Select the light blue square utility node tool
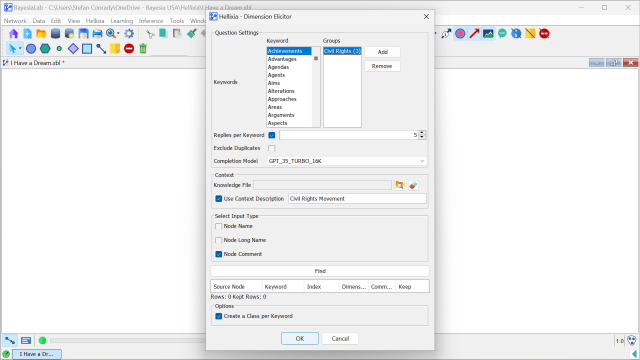Screen dimensions: 640x360 pos(87,49)
